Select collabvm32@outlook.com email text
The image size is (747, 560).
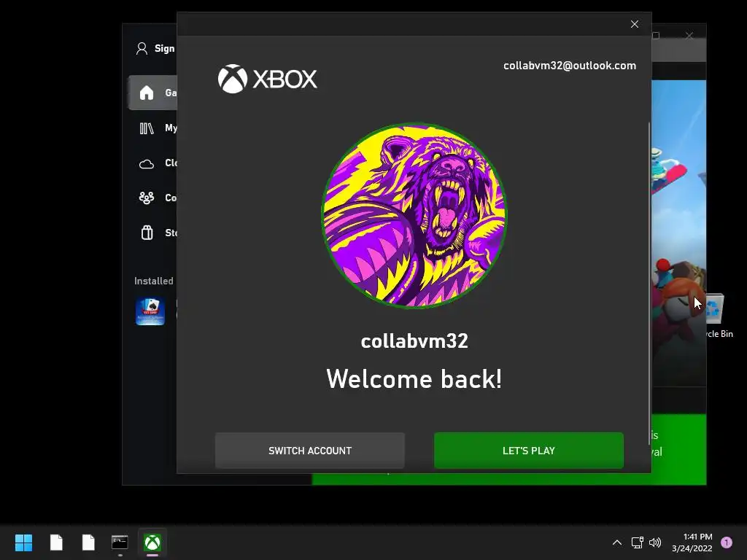point(570,66)
